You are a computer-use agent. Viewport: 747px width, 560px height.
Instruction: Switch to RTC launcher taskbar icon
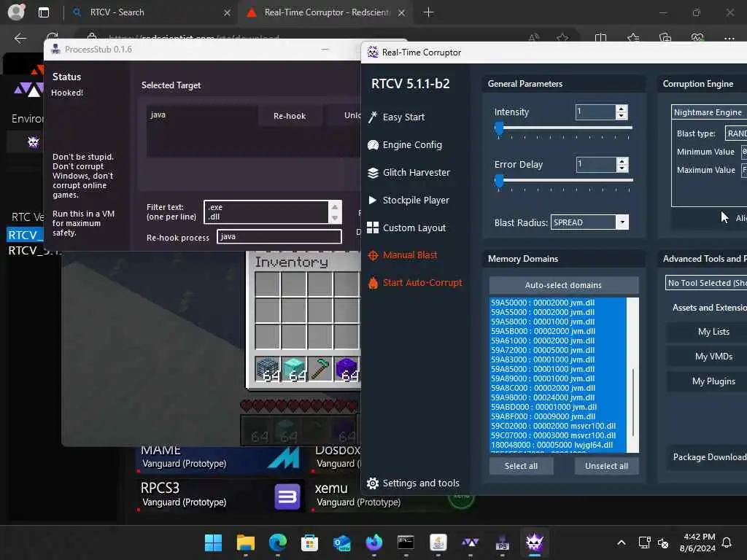471,542
